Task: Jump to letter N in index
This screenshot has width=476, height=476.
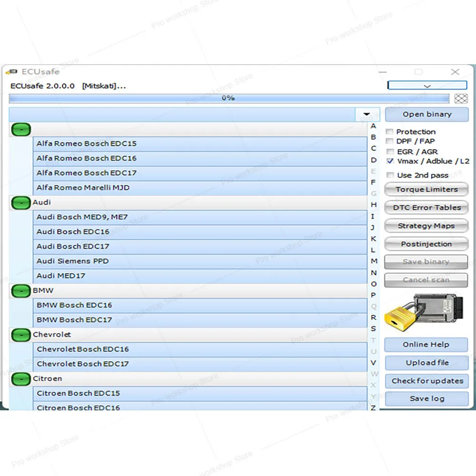Action: click(x=374, y=273)
